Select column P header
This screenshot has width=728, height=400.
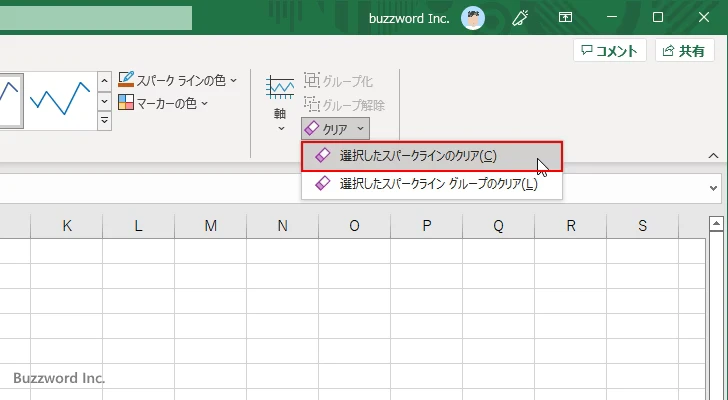tap(426, 226)
